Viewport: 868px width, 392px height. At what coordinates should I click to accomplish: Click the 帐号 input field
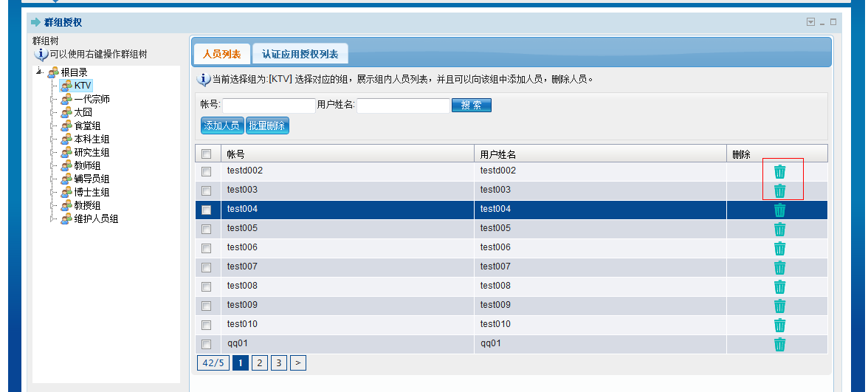[x=269, y=106]
